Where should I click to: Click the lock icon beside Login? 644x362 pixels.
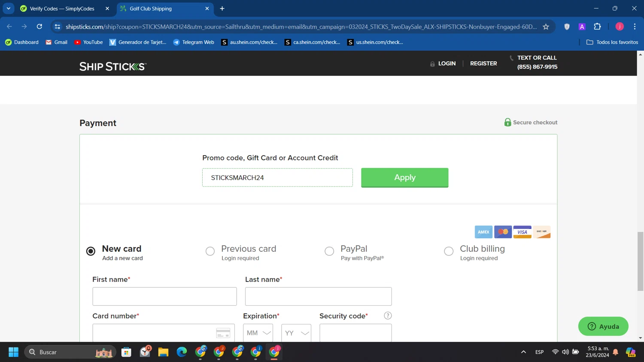[x=432, y=64]
